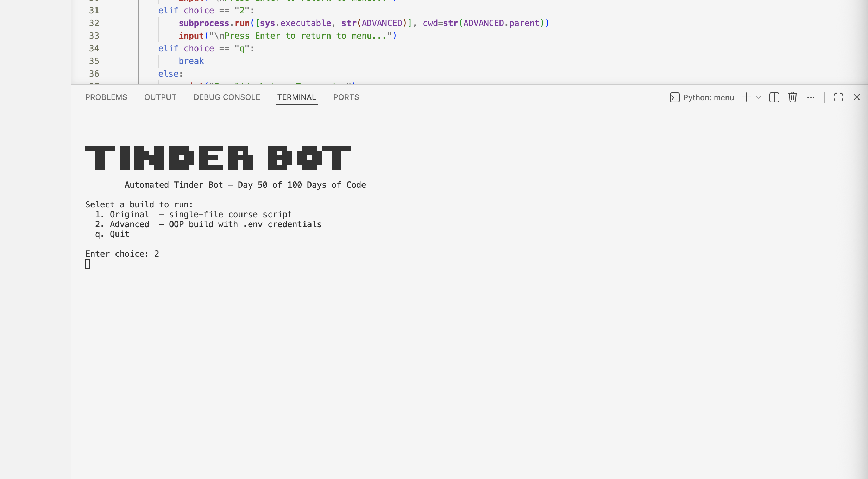The image size is (868, 479).
Task: Click the terminal vertical scrollbar
Action: [x=865, y=295]
